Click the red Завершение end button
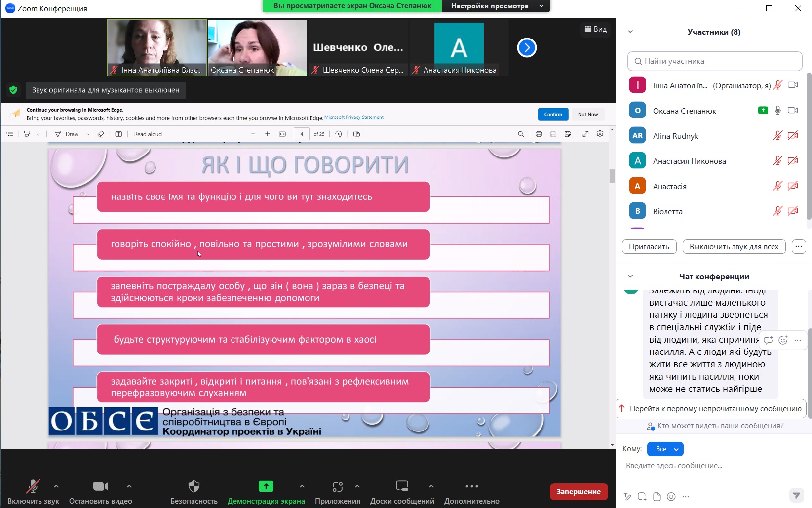The image size is (812, 508). point(579,492)
